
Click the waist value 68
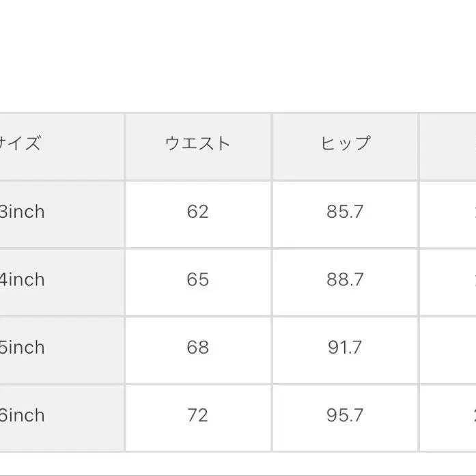(197, 348)
